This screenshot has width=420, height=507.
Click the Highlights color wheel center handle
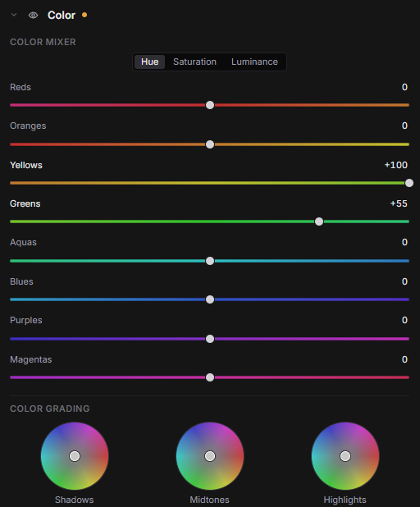coord(345,456)
